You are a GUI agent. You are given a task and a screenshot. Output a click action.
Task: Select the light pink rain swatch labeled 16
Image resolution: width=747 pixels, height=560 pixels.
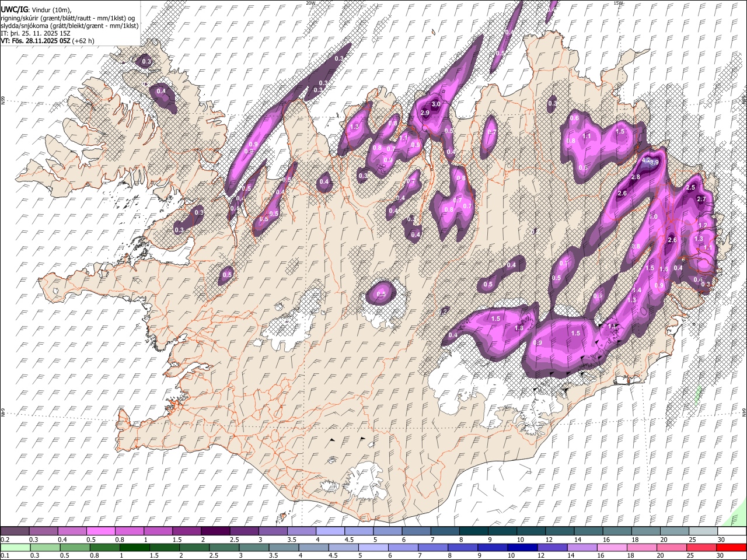(x=612, y=547)
